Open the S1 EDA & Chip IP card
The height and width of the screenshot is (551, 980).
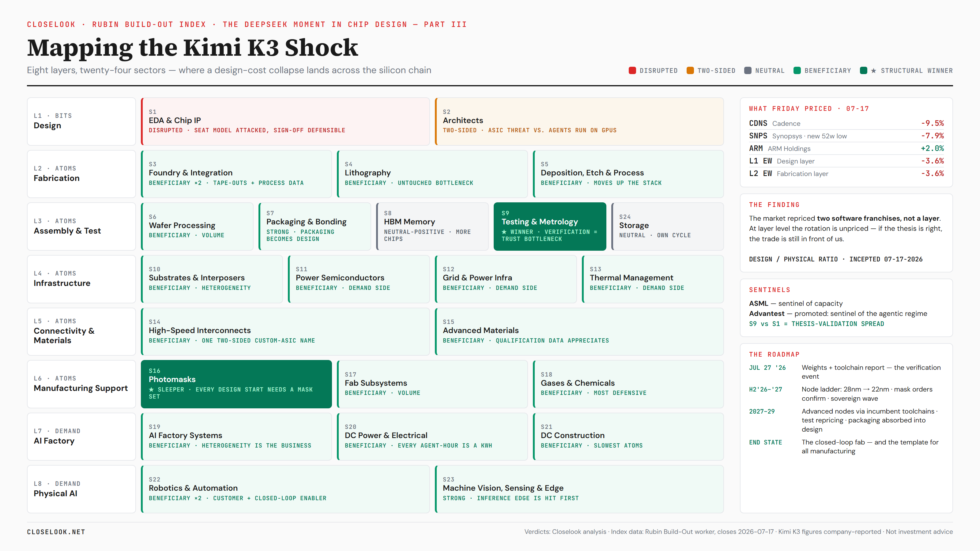(285, 122)
